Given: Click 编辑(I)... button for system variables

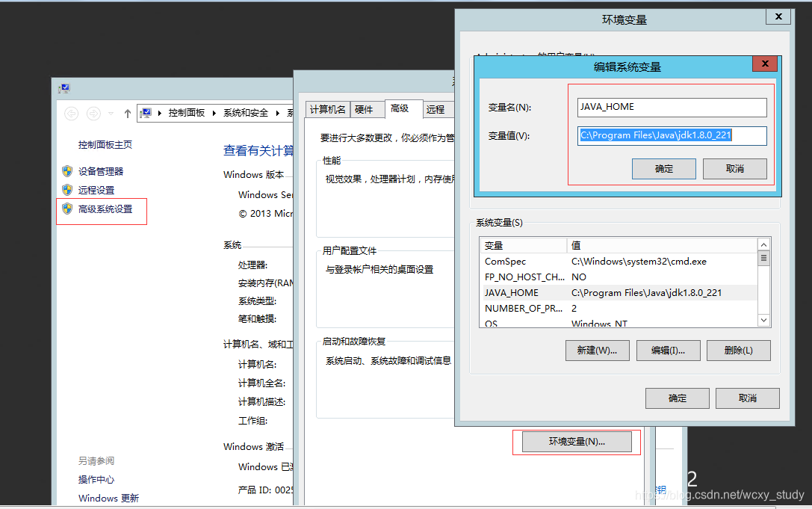Looking at the screenshot, I should click(x=668, y=351).
